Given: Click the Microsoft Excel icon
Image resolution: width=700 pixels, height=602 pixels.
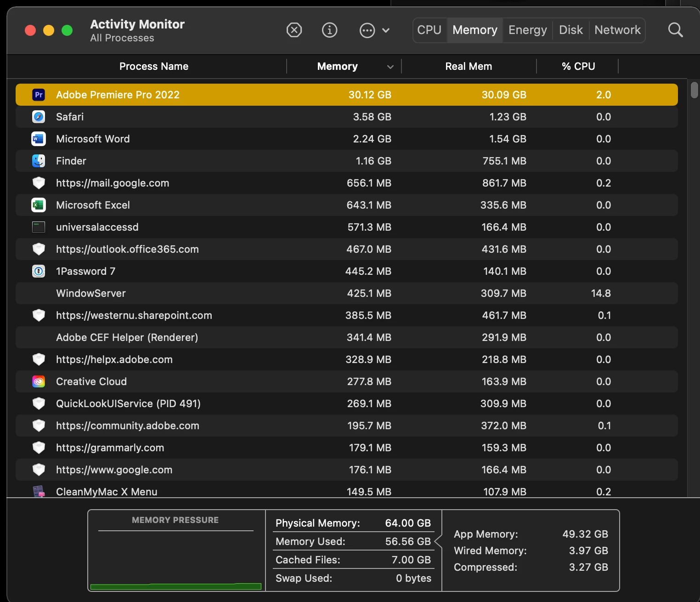Looking at the screenshot, I should click(39, 205).
